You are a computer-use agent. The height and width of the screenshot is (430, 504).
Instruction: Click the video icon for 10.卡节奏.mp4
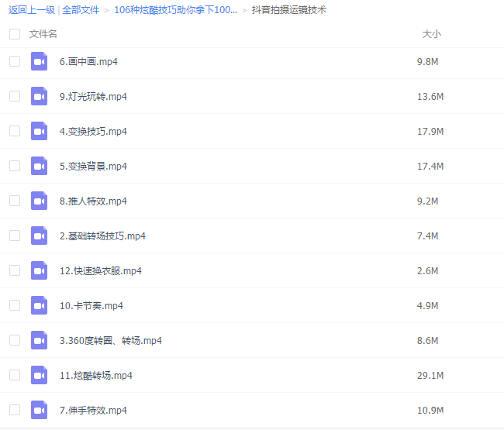click(x=39, y=305)
